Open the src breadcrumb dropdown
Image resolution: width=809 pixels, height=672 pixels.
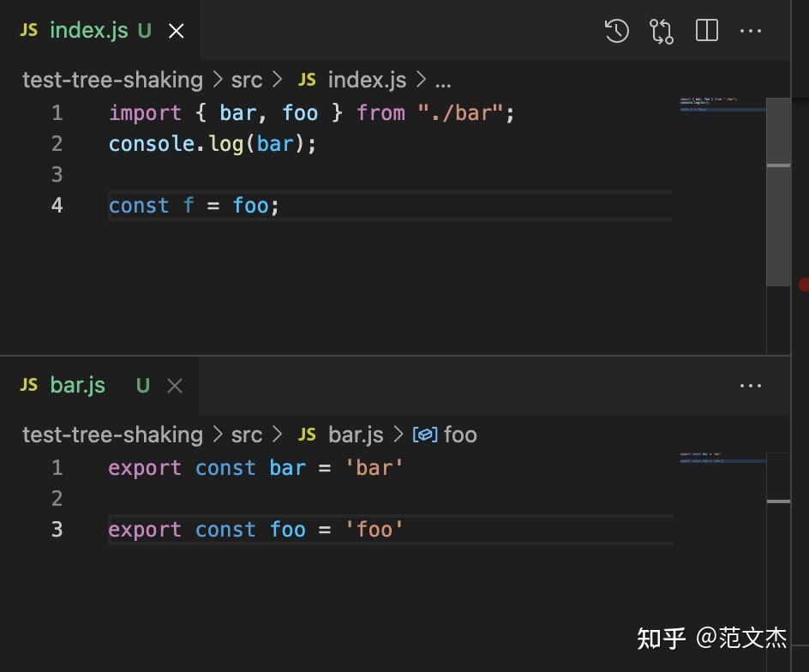pos(246,79)
